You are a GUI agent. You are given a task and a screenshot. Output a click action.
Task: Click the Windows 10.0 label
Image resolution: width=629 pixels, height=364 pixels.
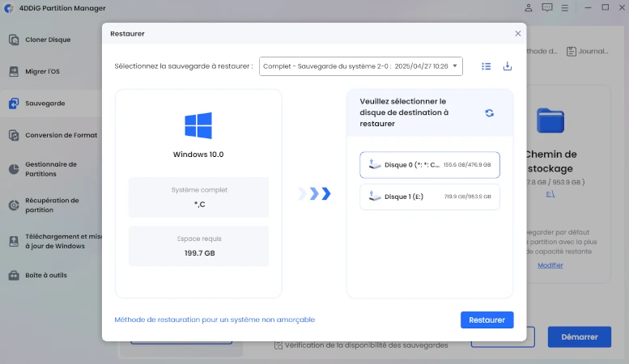click(198, 154)
